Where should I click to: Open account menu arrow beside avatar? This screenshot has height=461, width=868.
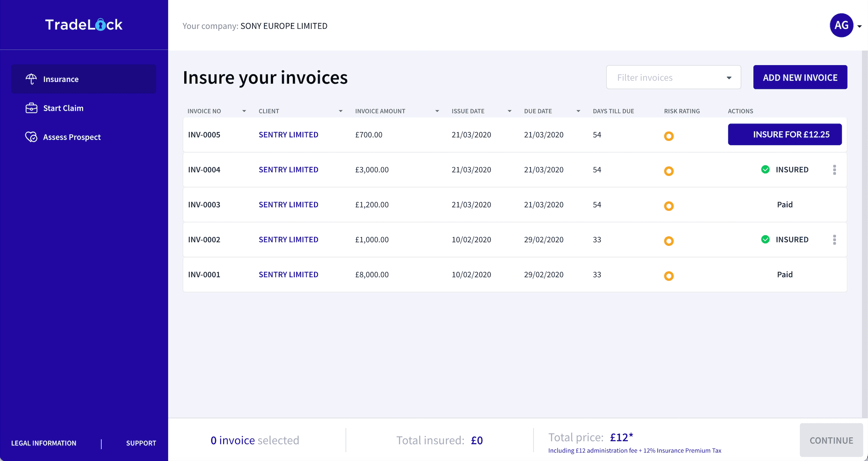pyautogui.click(x=860, y=26)
